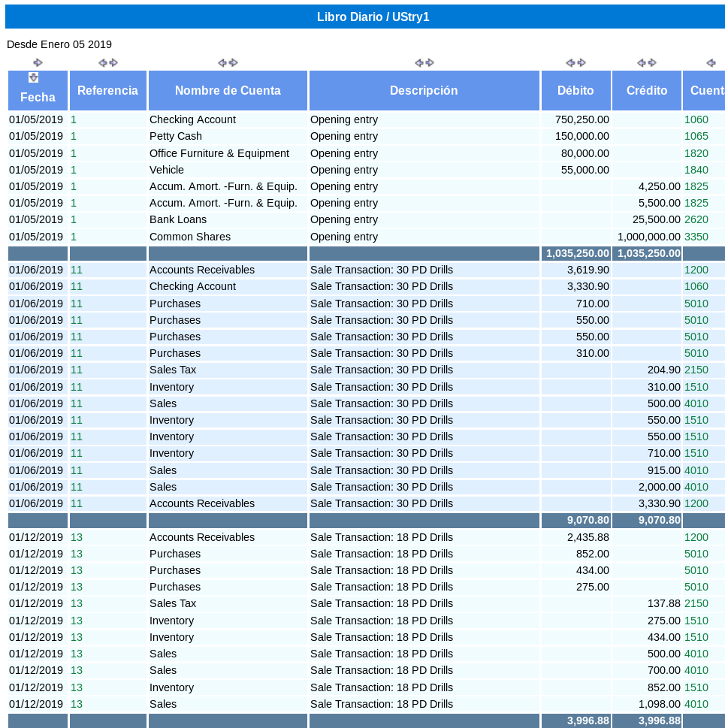Open reference 11 on Sales Tax 204.90 row

77,370
